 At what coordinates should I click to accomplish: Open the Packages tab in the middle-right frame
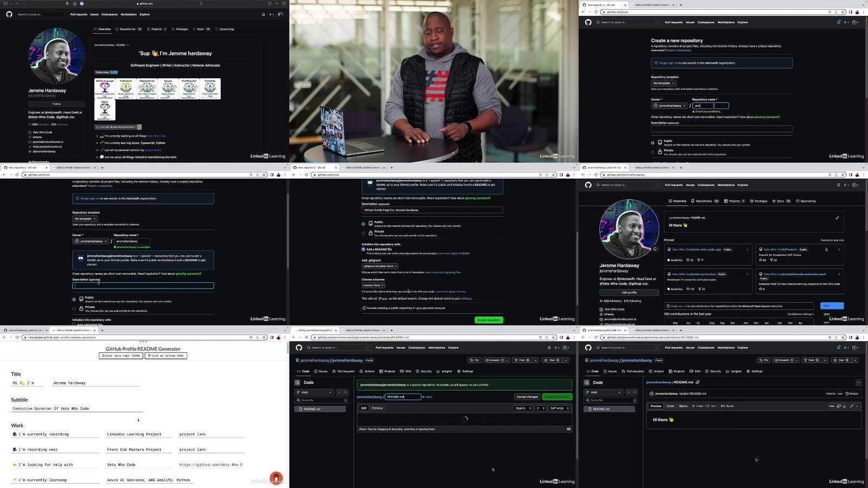click(759, 201)
